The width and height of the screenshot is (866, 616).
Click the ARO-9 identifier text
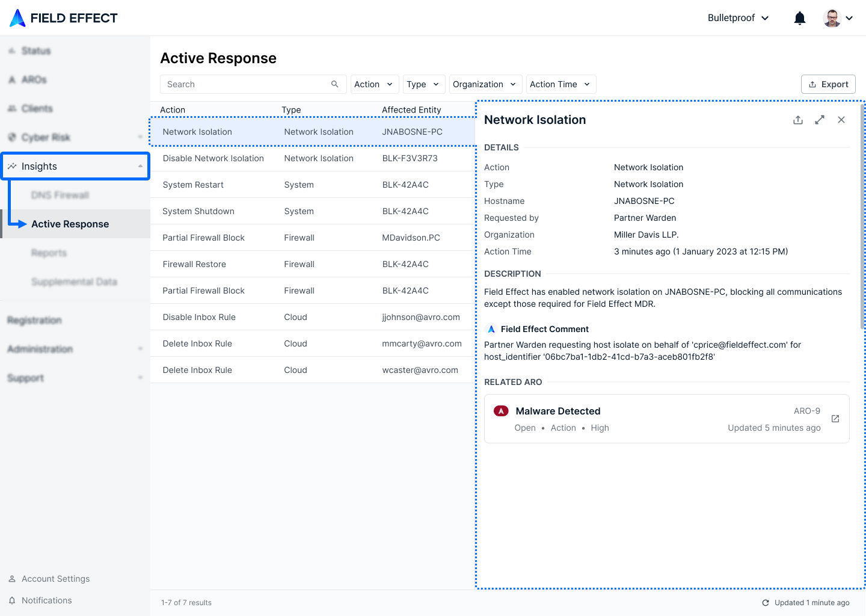point(807,411)
